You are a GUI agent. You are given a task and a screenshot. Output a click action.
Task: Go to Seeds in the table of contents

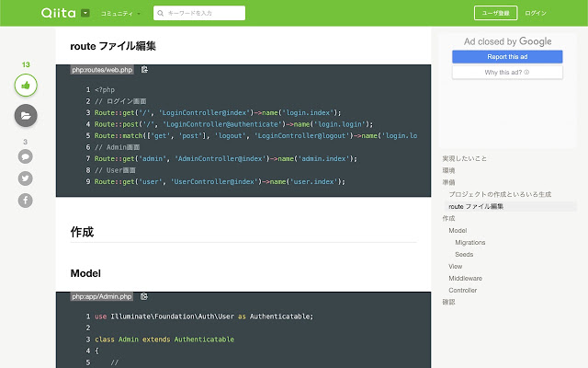464,255
